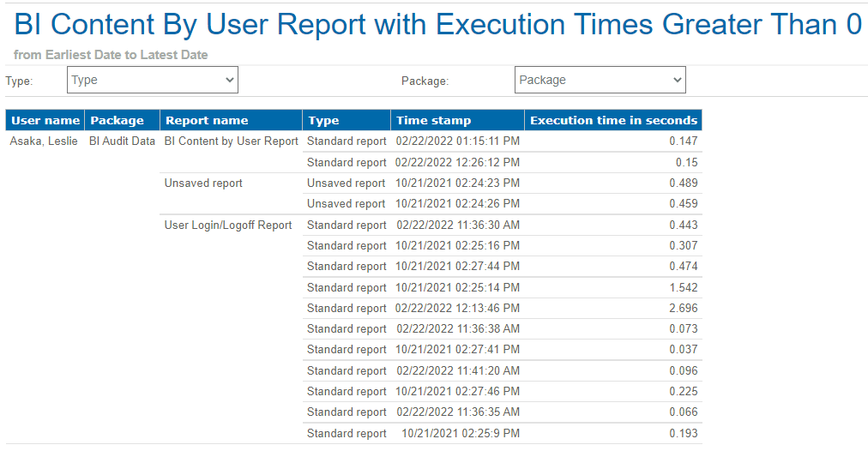Viewport: 868px width, 457px height.
Task: Click the Package column header
Action: click(118, 120)
